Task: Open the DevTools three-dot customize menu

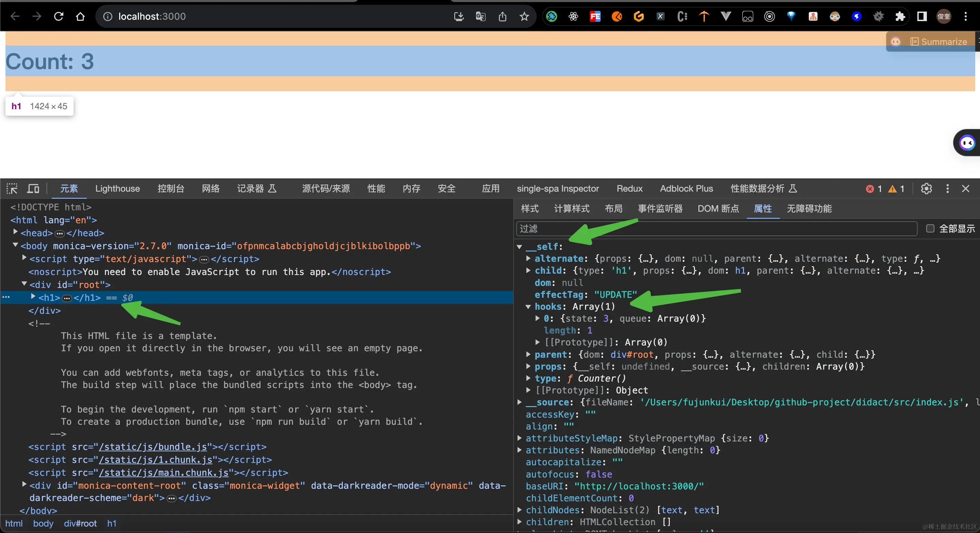Action: pos(947,189)
